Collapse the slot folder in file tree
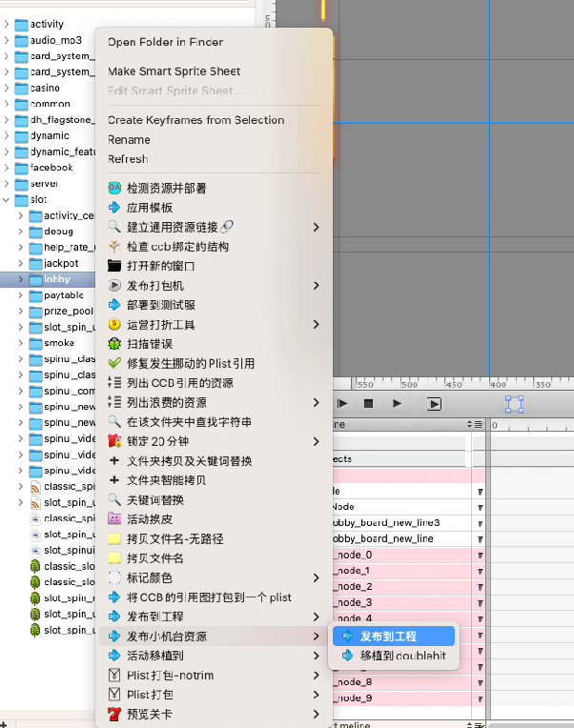The width and height of the screenshot is (574, 728). [8, 200]
